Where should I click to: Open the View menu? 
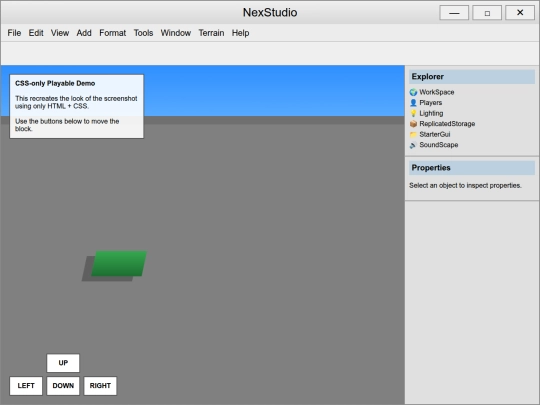coord(60,33)
